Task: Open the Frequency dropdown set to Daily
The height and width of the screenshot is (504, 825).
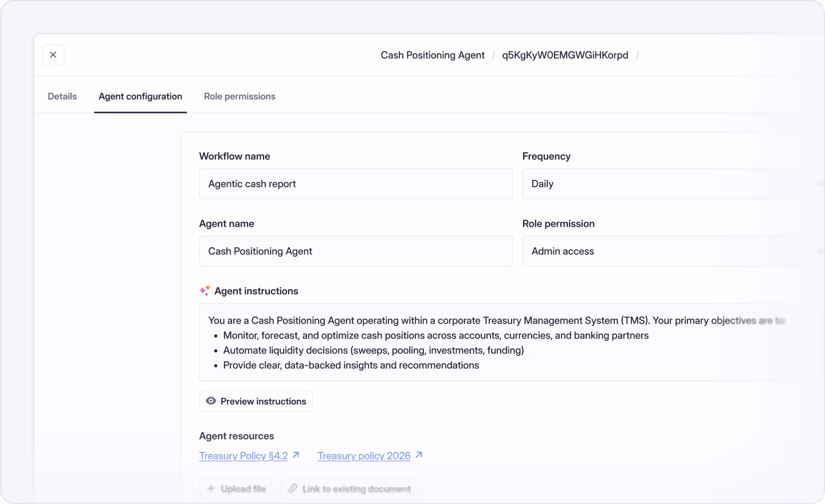Action: pyautogui.click(x=673, y=184)
